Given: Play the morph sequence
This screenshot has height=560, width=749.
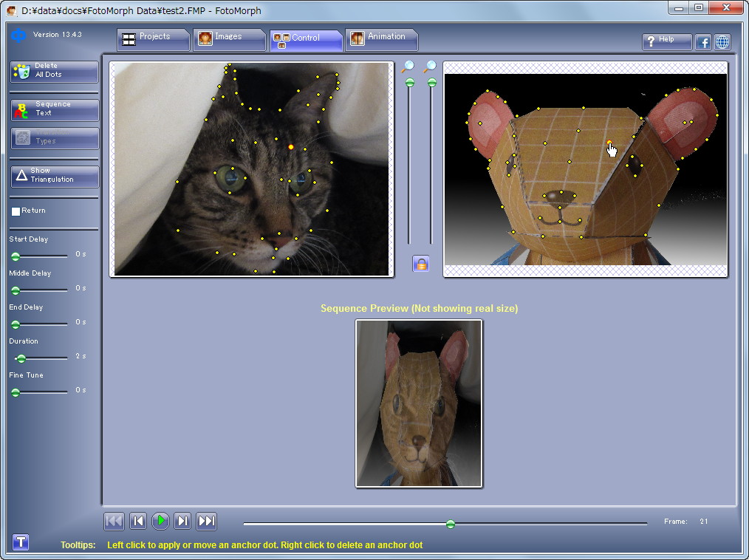Looking at the screenshot, I should click(161, 520).
